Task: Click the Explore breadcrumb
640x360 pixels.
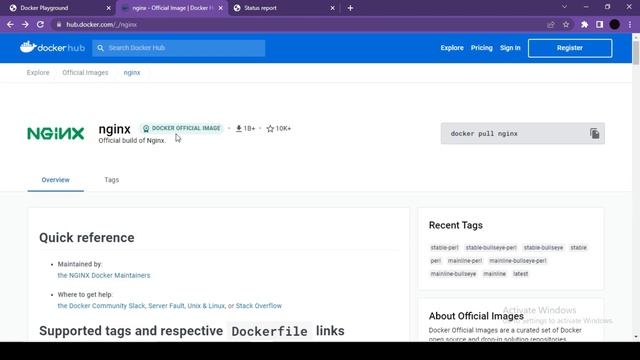Action: pos(38,73)
